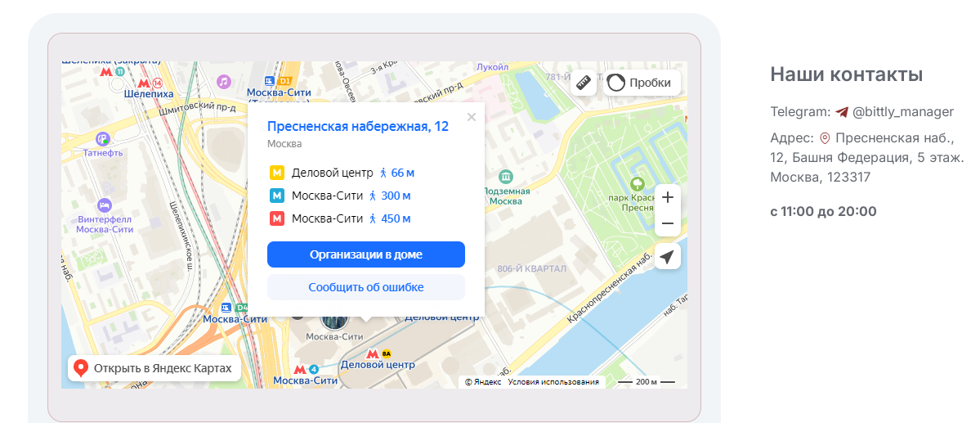Click the Татнефть gas station icon
Screen dimensions: 980x423
[x=103, y=139]
